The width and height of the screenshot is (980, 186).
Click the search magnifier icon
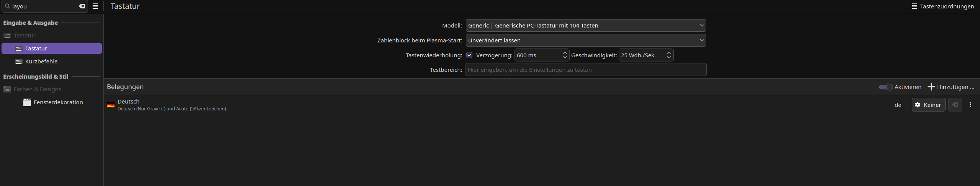(x=7, y=6)
